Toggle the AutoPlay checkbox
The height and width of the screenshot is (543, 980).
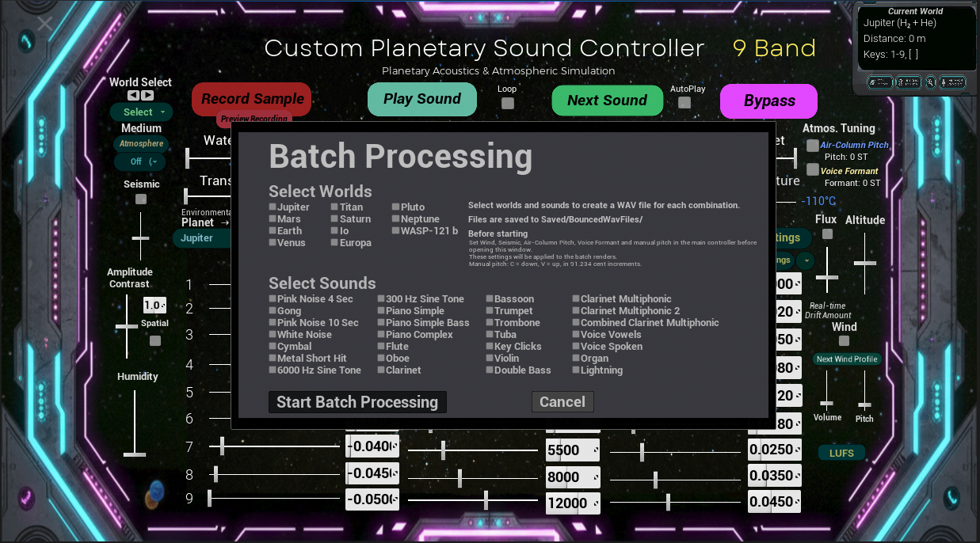(684, 103)
